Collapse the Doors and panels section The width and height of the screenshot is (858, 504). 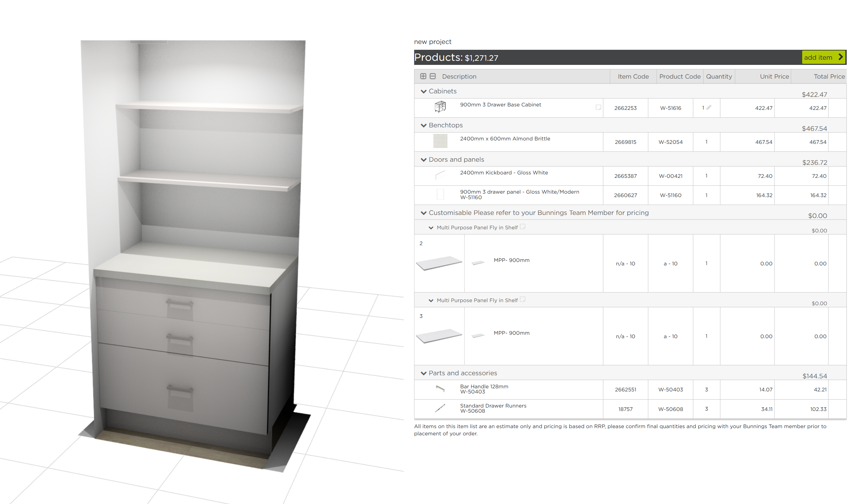(424, 160)
